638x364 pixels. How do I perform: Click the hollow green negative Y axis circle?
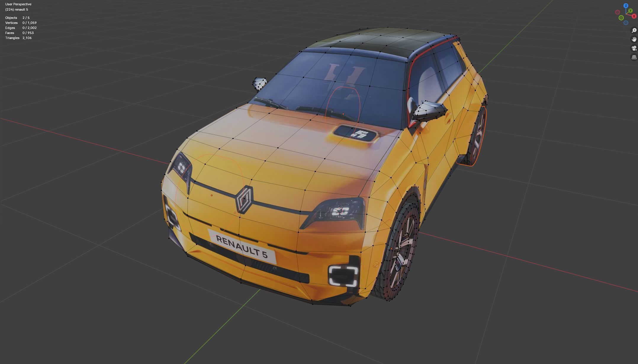pos(621,18)
